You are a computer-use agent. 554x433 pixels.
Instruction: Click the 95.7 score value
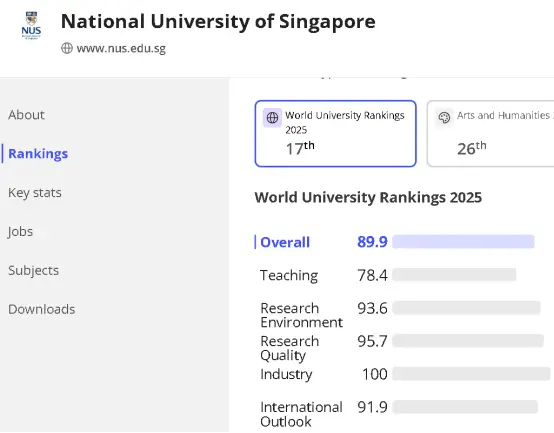[x=372, y=341]
